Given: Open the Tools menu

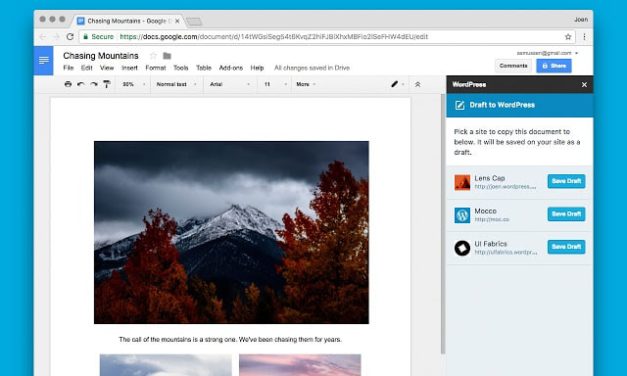Looking at the screenshot, I should point(181,68).
